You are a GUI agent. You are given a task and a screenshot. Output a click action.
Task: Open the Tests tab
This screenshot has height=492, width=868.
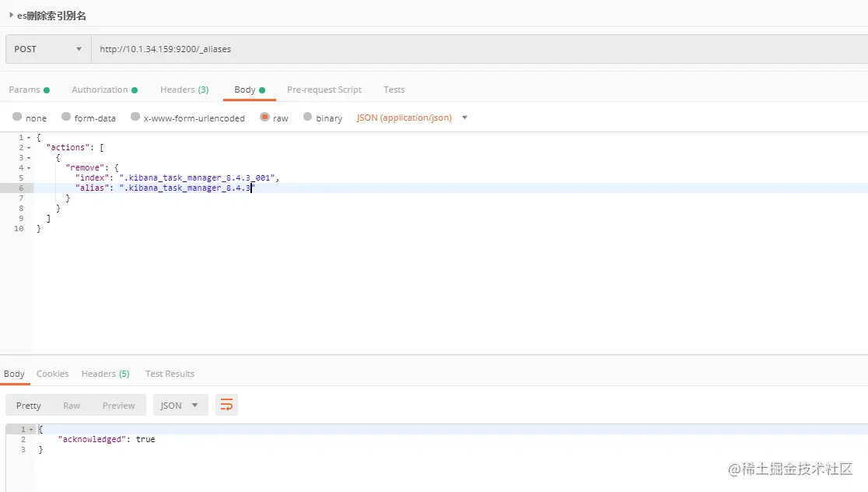pos(394,90)
